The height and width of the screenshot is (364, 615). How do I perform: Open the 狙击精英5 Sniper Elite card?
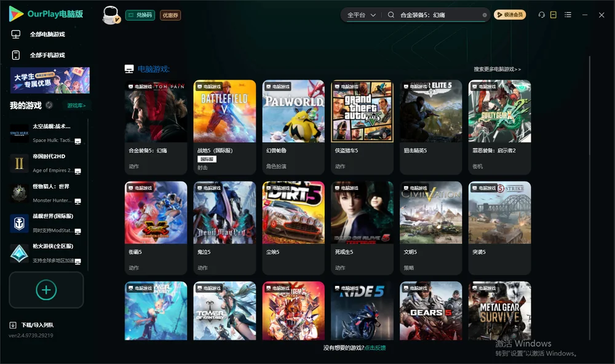coord(430,127)
